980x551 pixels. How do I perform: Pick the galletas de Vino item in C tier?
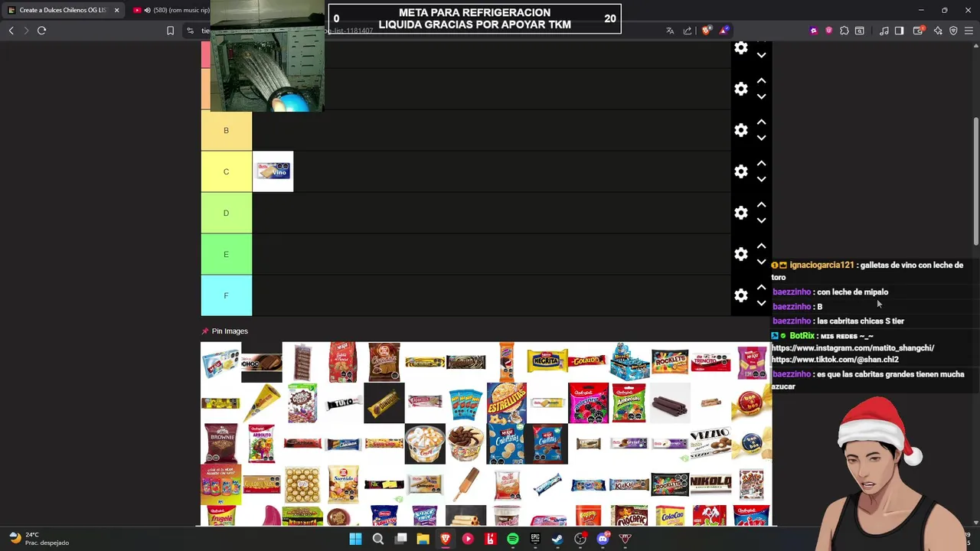[273, 171]
